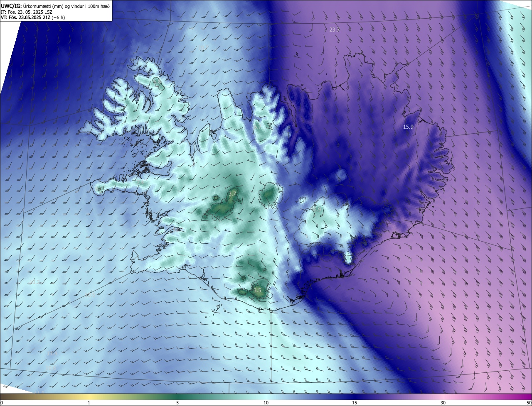Click the color bar label '50'
Screen dimensions: 532x406
pos(529,403)
